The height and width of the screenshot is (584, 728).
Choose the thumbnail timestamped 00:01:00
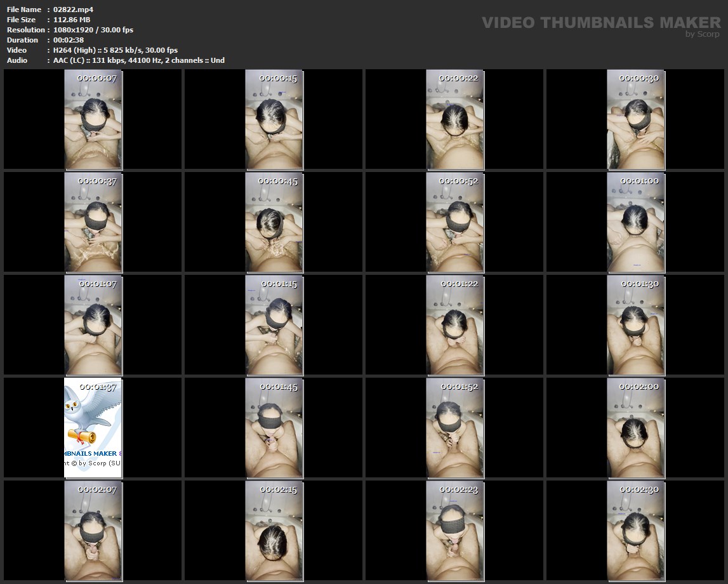point(636,222)
